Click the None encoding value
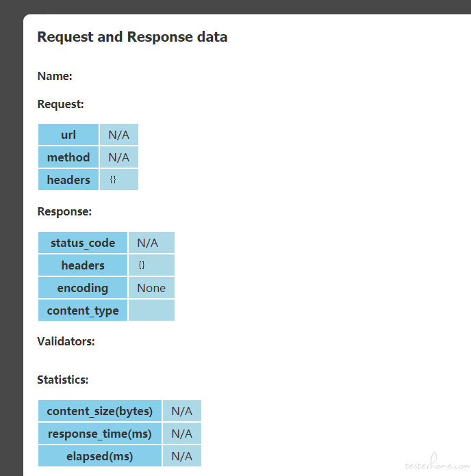The width and height of the screenshot is (471, 476). click(x=151, y=288)
